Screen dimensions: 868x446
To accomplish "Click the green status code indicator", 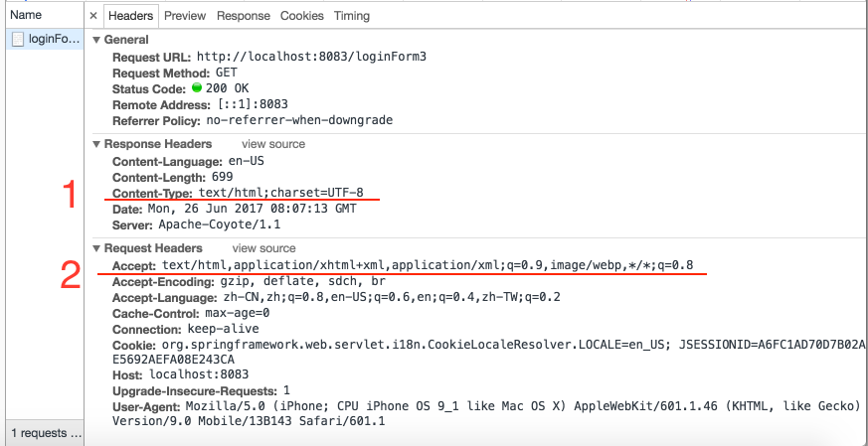I will coord(197,88).
